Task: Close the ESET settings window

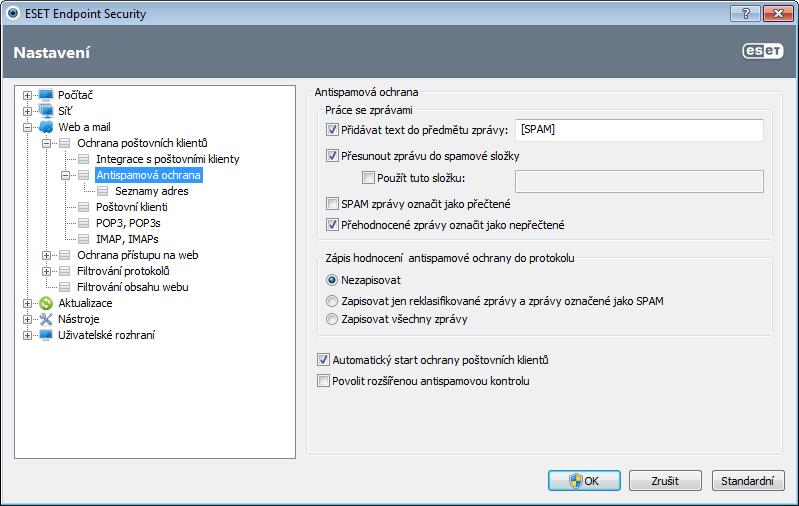Action: pos(778,13)
